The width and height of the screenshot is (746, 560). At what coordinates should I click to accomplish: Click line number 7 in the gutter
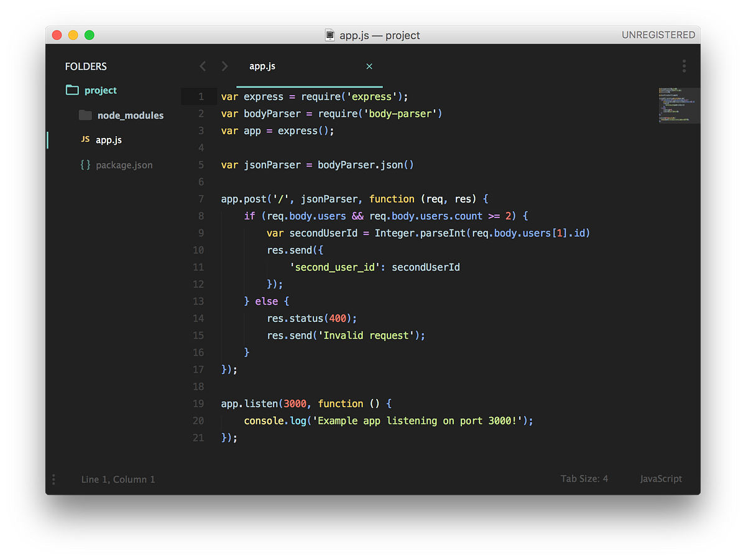click(201, 199)
